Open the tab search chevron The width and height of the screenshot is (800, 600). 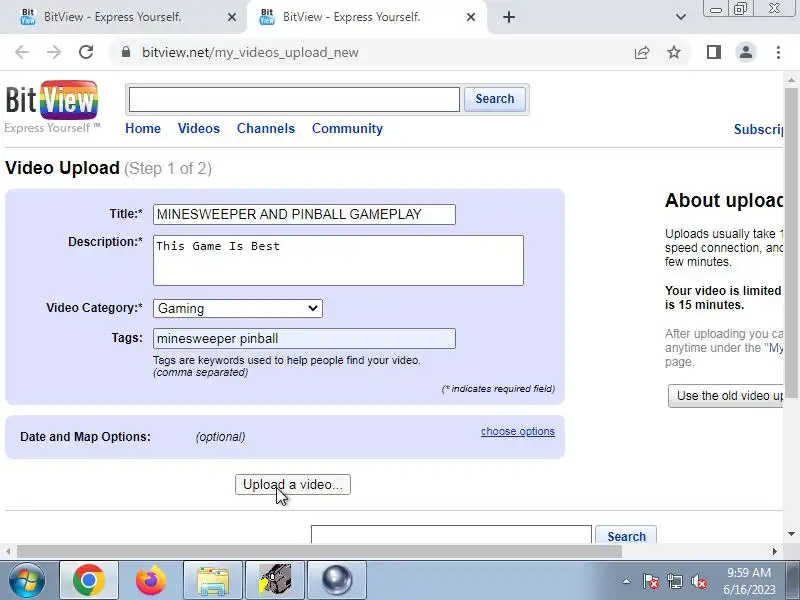(681, 17)
